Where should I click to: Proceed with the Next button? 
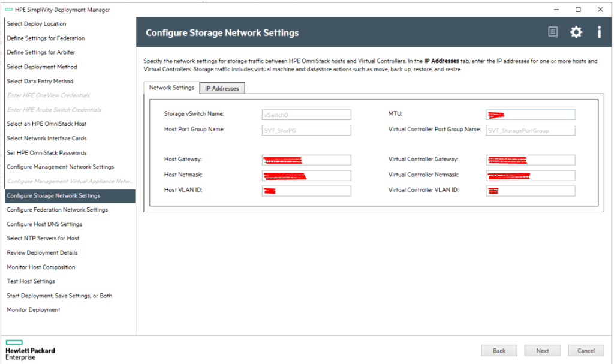(x=542, y=350)
